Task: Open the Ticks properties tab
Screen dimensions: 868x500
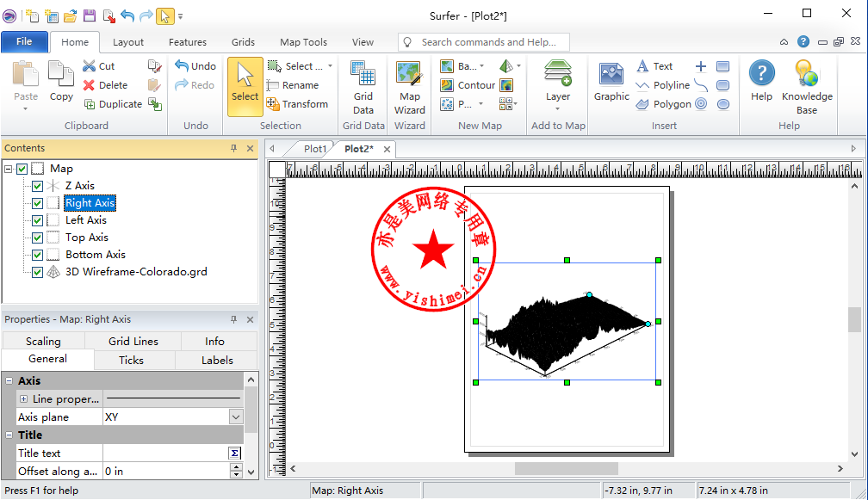Action: (131, 360)
